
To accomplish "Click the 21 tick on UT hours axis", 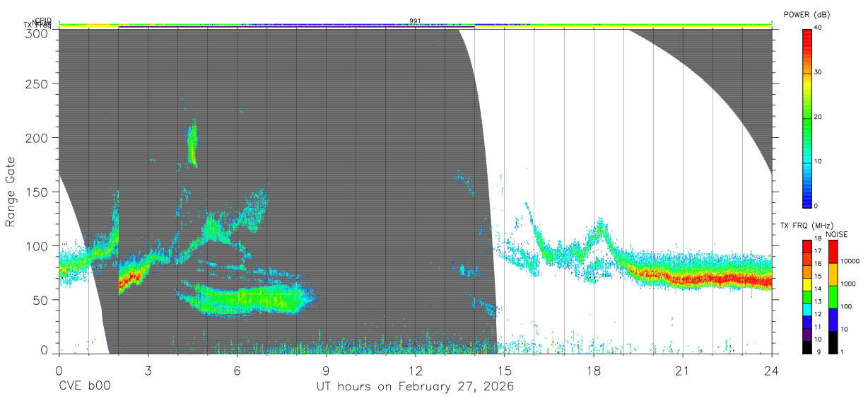I will click(682, 370).
